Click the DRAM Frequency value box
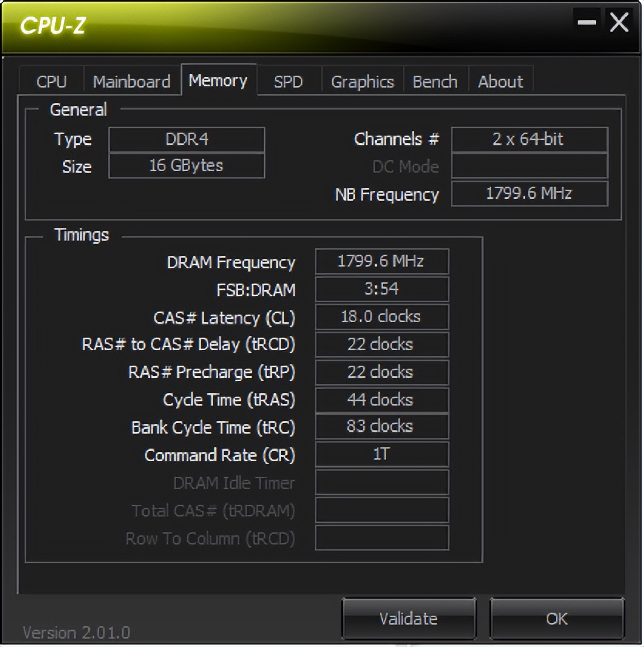This screenshot has height=647, width=644. pyautogui.click(x=382, y=261)
